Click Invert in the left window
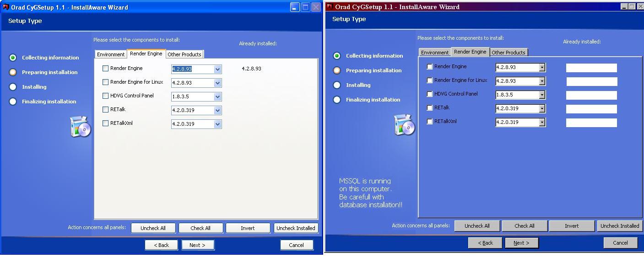Viewport: 644px width, 257px height. tap(248, 228)
